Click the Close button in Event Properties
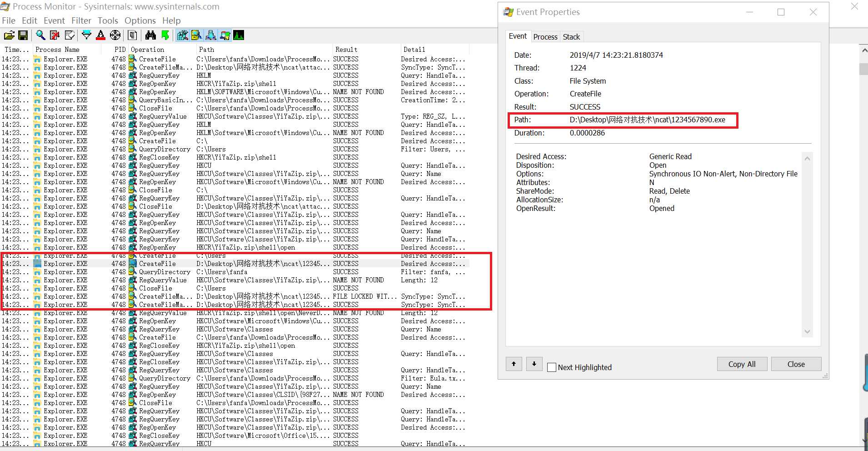 (x=796, y=364)
